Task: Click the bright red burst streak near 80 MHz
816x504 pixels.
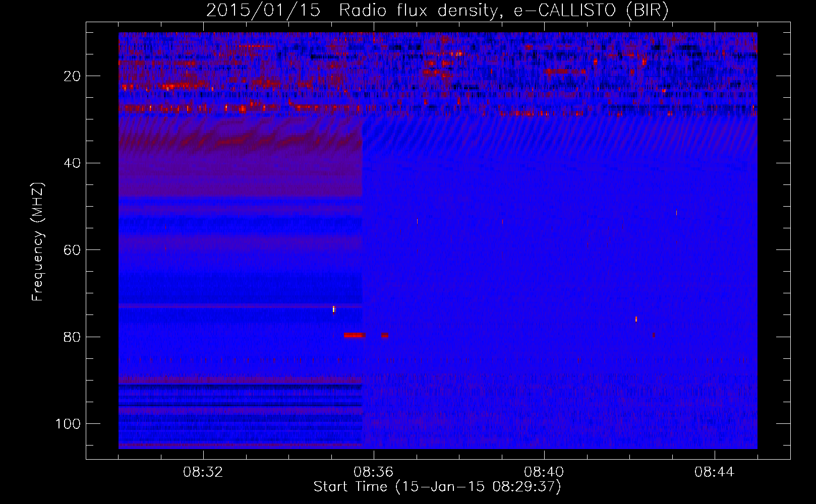Action: pyautogui.click(x=355, y=335)
